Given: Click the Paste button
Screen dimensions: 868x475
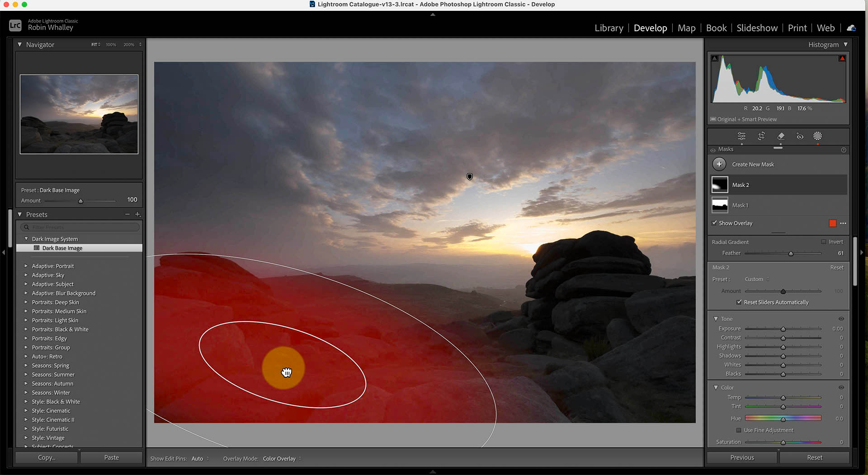Looking at the screenshot, I should click(x=111, y=457).
